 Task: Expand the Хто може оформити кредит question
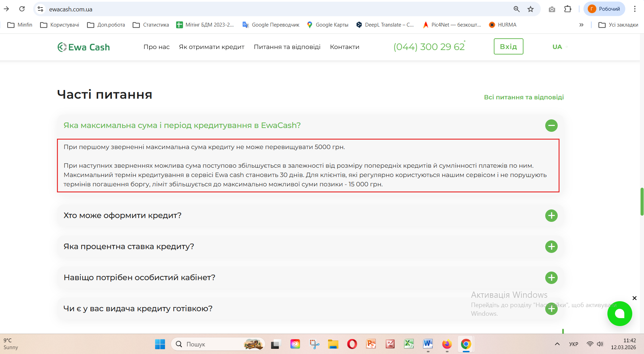551,216
